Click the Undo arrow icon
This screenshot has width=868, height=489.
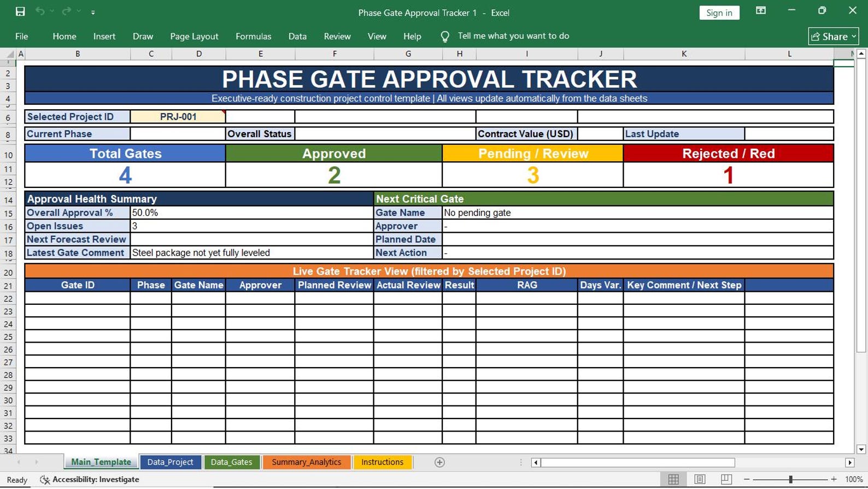39,11
